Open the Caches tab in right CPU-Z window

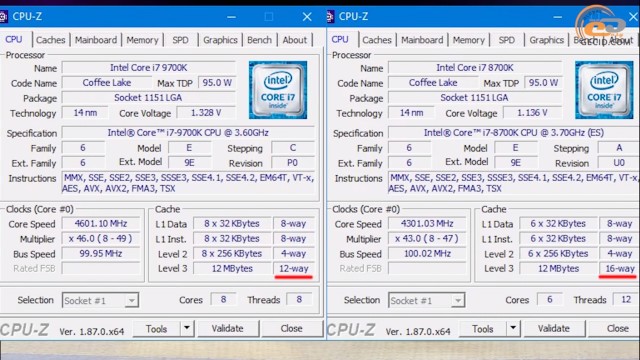pos(377,40)
